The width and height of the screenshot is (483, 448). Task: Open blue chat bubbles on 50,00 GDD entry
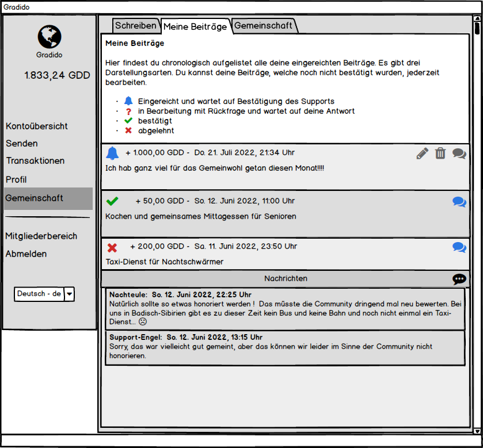[x=459, y=202]
